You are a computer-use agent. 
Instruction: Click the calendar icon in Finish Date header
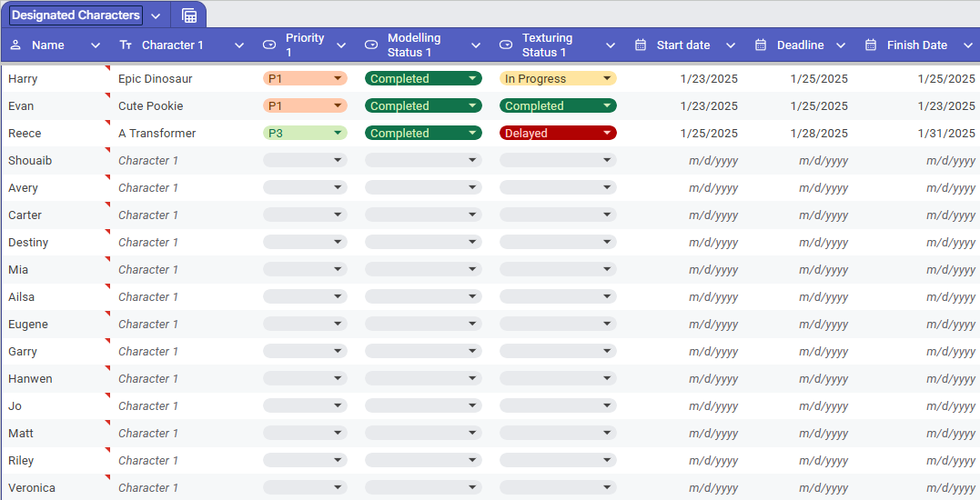[871, 45]
